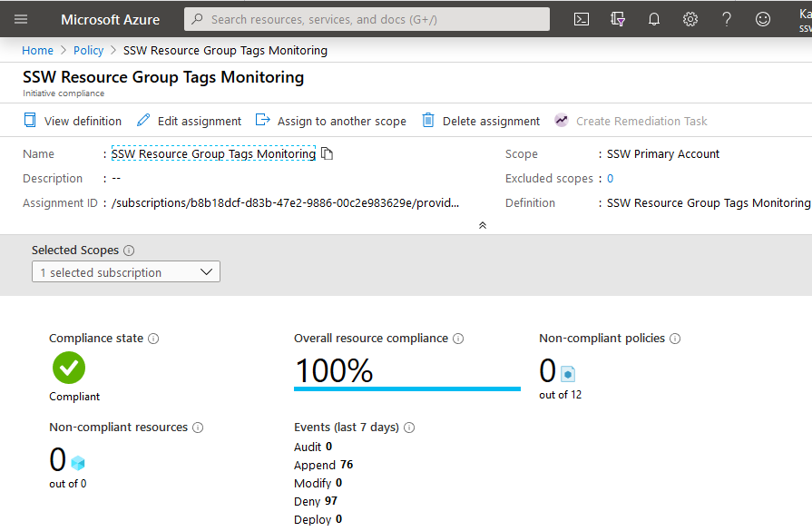The image size is (812, 531).
Task: Focus the Search resources, services, and docs box
Action: point(367,19)
